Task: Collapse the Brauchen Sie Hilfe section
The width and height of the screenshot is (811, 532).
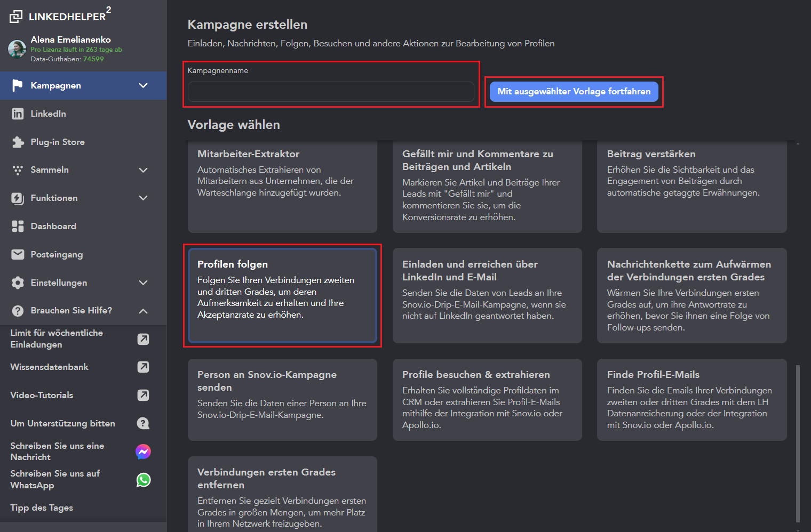Action: [143, 311]
